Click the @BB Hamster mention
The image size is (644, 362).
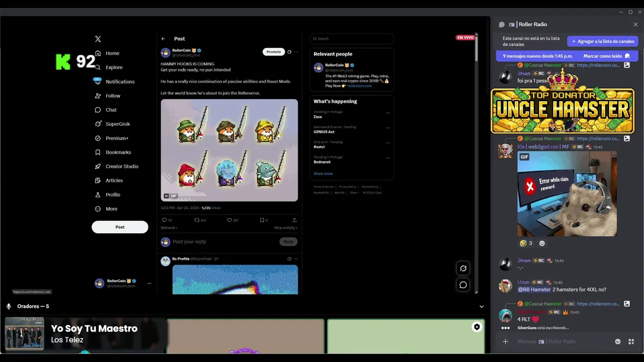point(534,290)
